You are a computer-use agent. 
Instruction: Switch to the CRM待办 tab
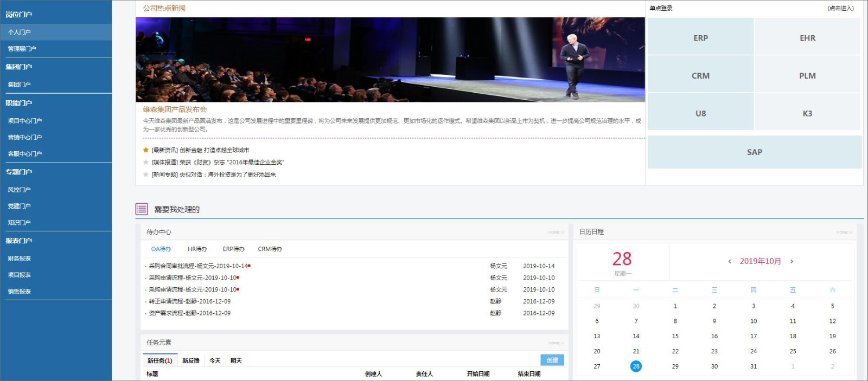point(270,249)
